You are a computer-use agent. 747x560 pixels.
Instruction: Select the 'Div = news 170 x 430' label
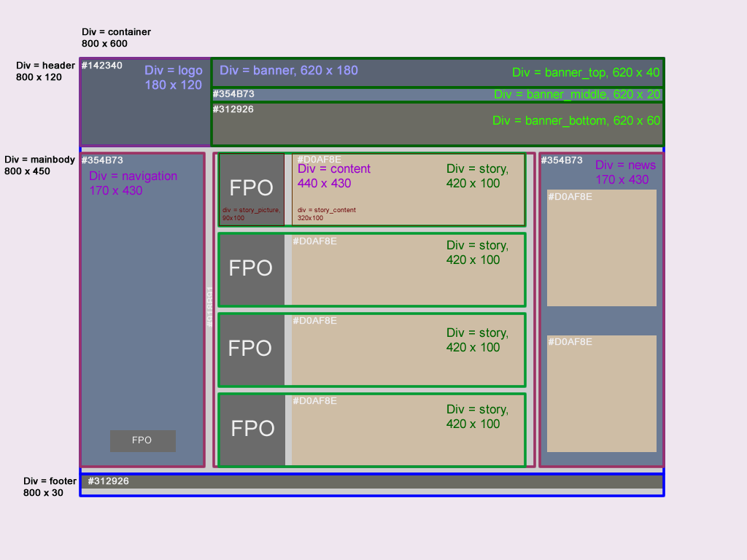click(x=625, y=172)
